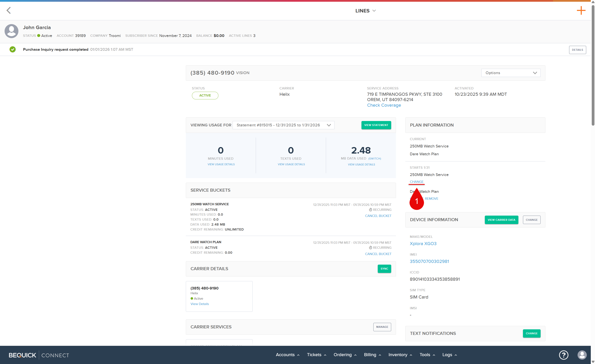Switch MB data used units
Image resolution: width=595 pixels, height=364 pixels.
(374, 159)
